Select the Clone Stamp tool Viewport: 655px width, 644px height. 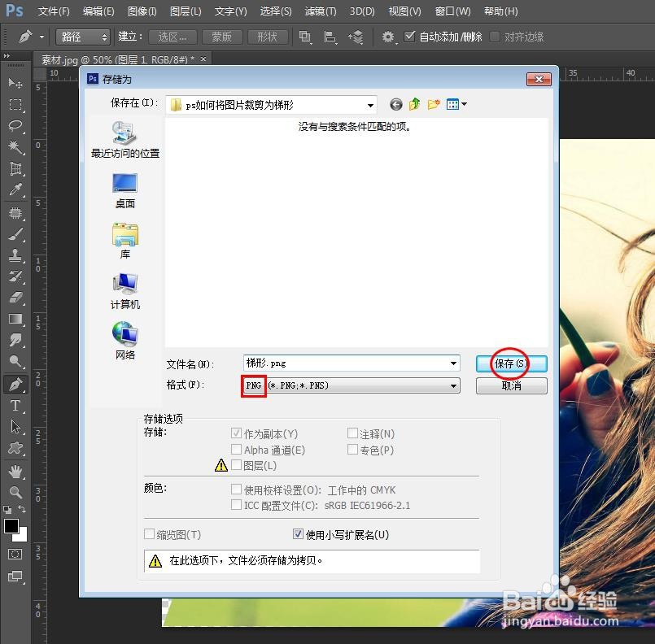[15, 255]
